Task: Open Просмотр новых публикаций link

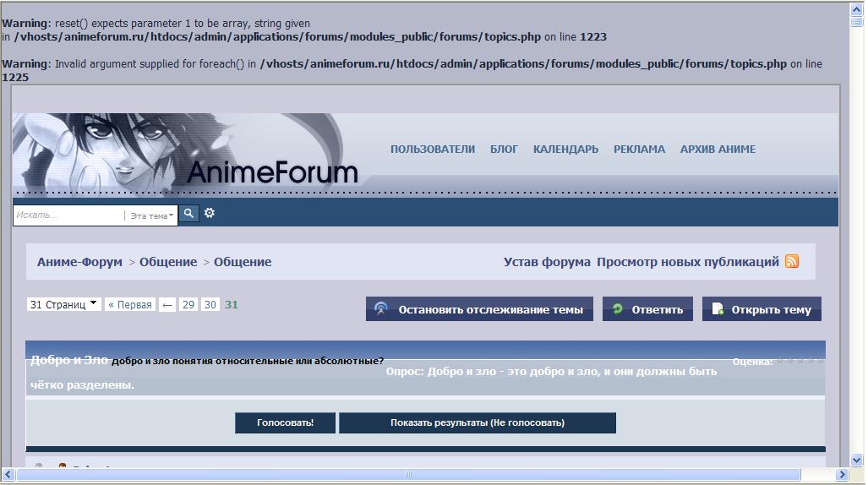Action: tap(687, 262)
